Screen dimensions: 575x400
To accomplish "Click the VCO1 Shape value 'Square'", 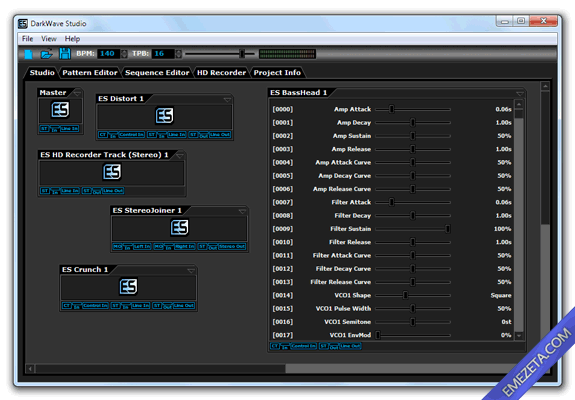I will tap(501, 296).
